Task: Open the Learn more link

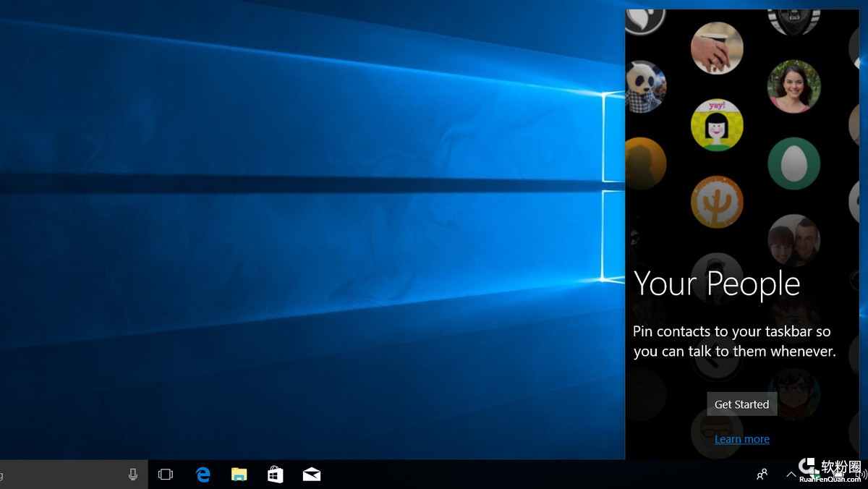Action: click(x=741, y=439)
